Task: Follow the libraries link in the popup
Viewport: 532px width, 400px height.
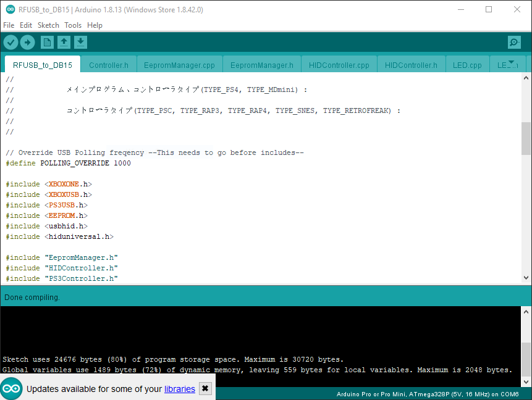Action: [x=179, y=389]
